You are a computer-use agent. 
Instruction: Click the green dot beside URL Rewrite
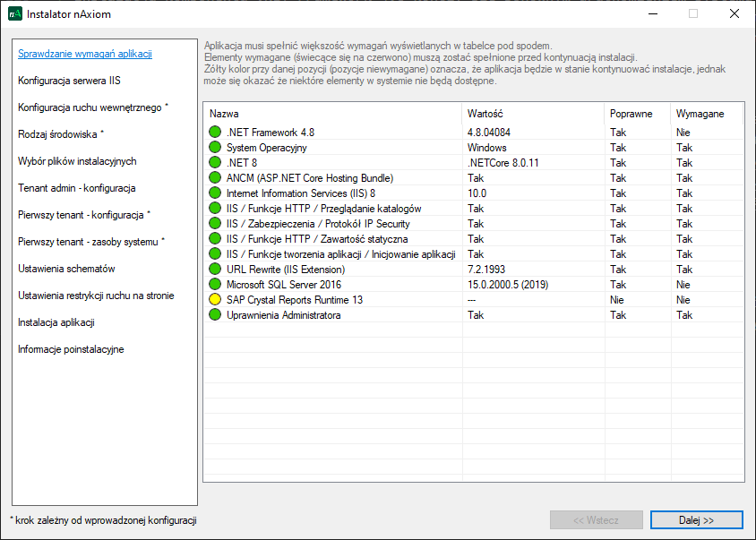pyautogui.click(x=215, y=269)
